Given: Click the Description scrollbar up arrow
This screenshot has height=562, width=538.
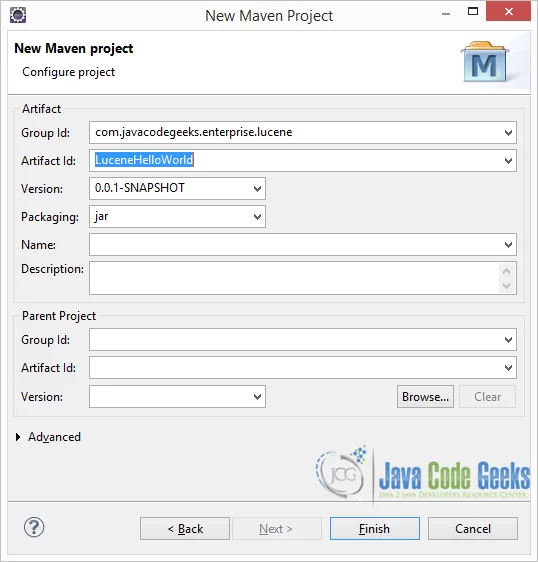Looking at the screenshot, I should coord(506,271).
